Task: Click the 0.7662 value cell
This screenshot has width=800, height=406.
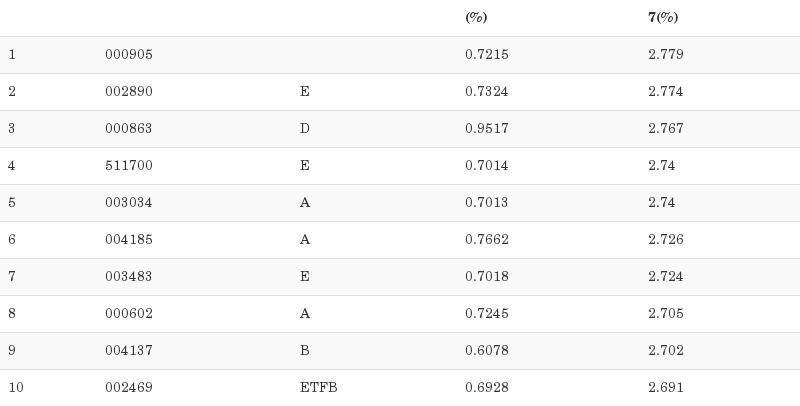Action: (486, 240)
